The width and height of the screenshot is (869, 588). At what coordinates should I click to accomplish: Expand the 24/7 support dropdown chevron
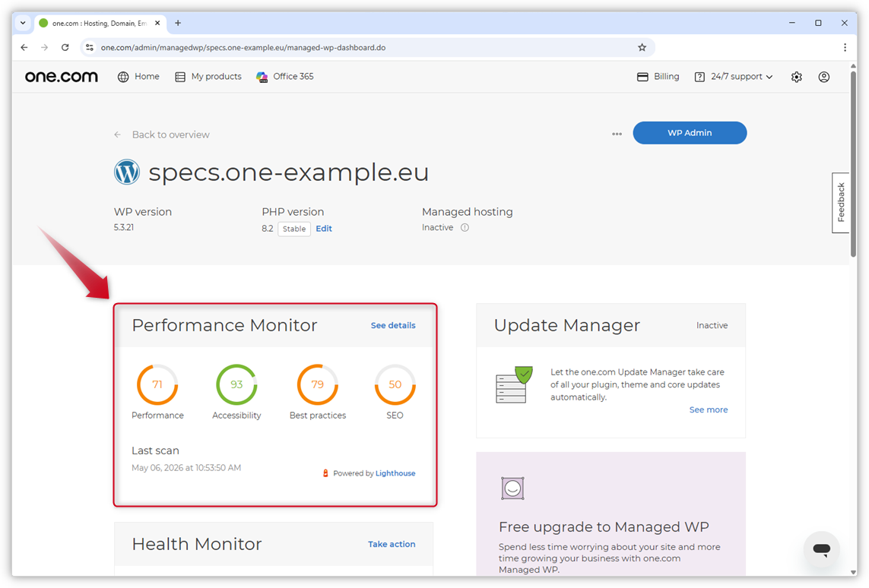769,77
